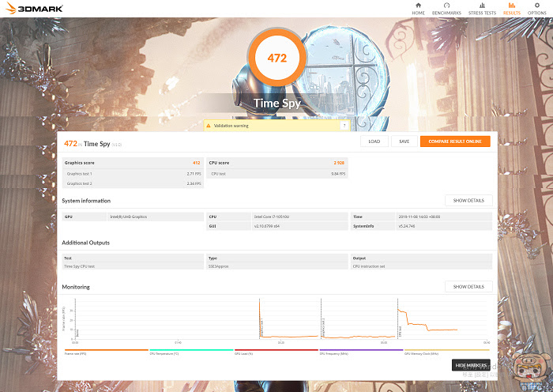This screenshot has width=553, height=392.
Task: Click the Intel Core i7-10510U value
Action: coord(272,217)
